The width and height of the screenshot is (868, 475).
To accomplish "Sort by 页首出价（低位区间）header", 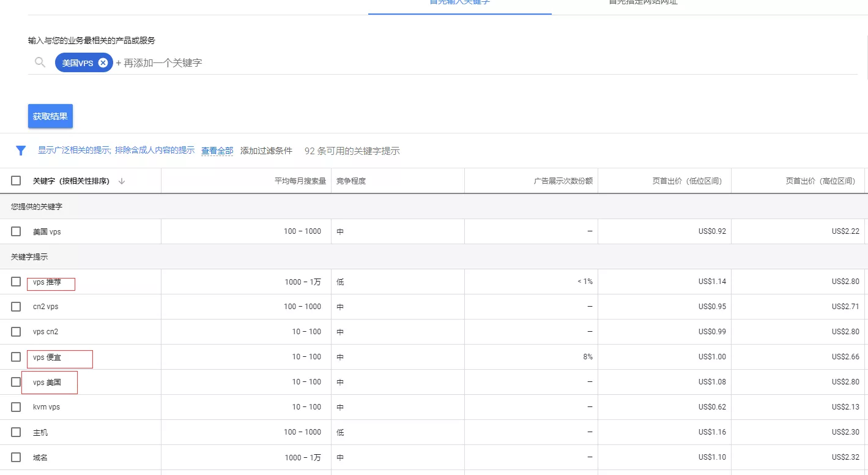I will [x=687, y=181].
